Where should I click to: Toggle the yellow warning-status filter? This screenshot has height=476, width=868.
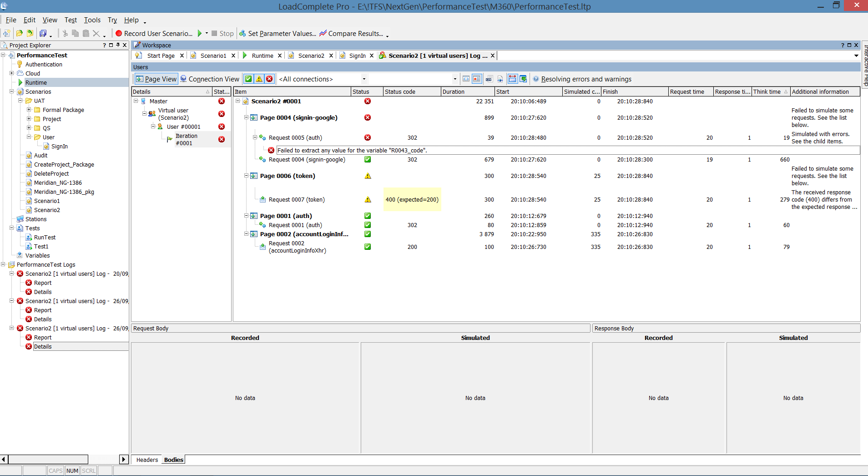click(259, 79)
